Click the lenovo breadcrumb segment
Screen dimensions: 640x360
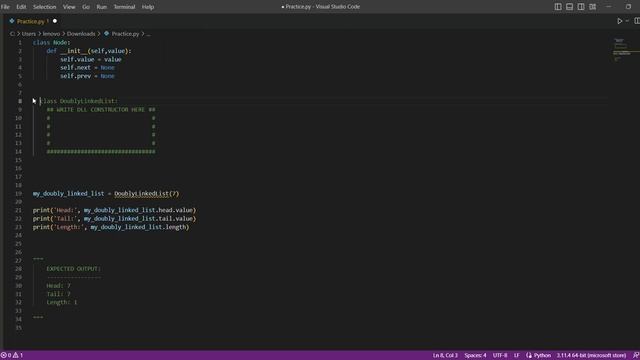coord(51,34)
